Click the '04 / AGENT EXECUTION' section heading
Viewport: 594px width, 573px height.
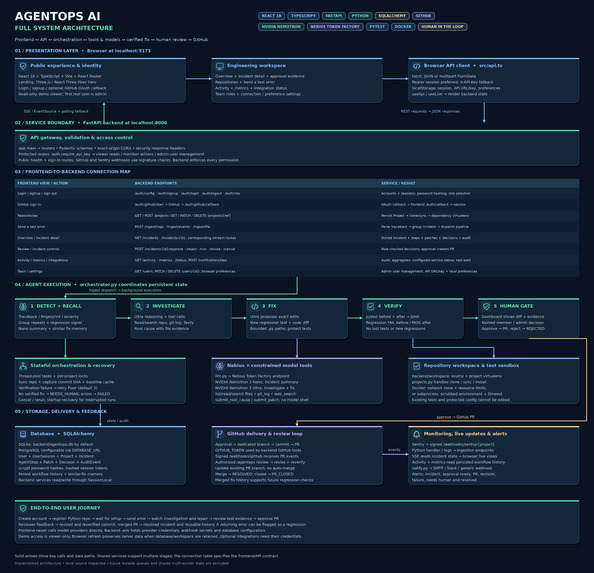(43, 284)
